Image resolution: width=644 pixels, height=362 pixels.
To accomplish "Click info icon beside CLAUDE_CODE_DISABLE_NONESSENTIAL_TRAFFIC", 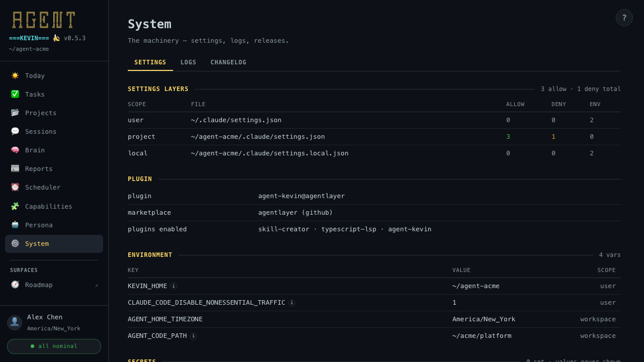I will point(292,303).
